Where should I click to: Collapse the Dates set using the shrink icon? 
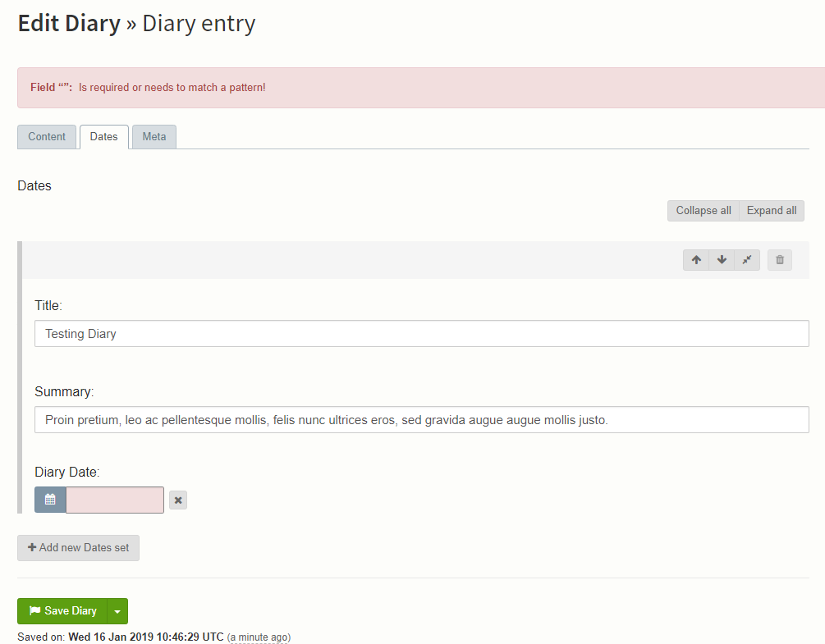tap(747, 259)
